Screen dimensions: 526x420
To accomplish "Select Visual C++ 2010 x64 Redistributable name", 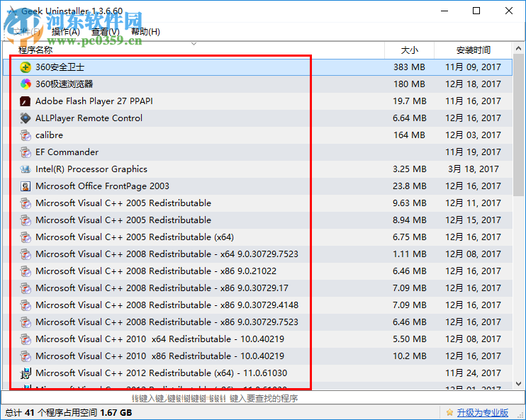I will pyautogui.click(x=160, y=339).
